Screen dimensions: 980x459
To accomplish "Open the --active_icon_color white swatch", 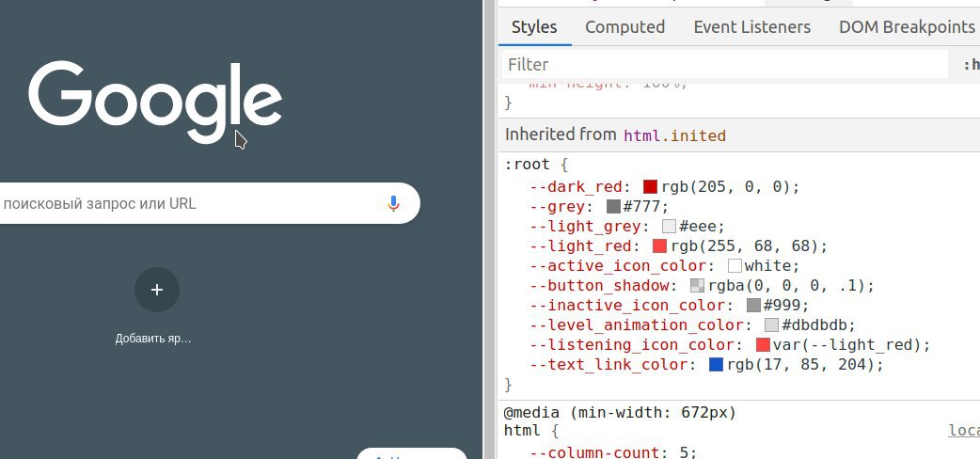I will (735, 266).
